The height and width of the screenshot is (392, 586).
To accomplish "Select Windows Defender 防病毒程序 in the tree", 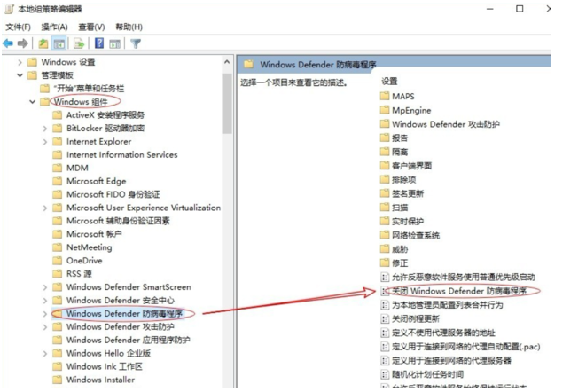I will point(124,314).
